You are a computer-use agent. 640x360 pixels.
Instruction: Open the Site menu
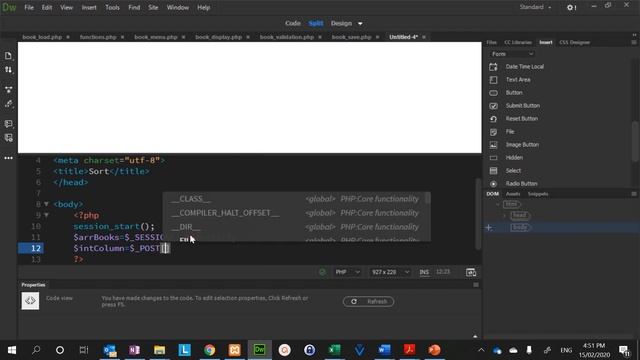pyautogui.click(x=153, y=7)
